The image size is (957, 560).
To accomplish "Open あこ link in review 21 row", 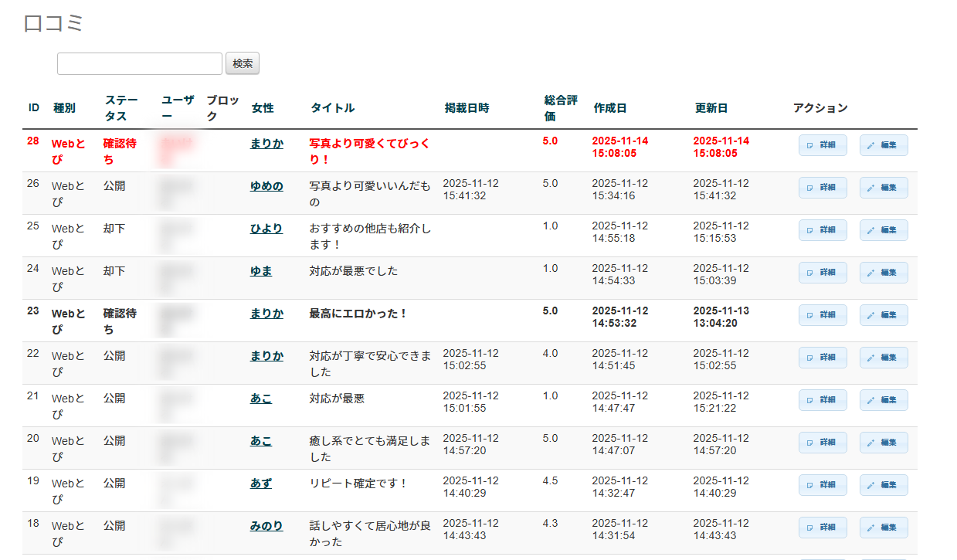I will pyautogui.click(x=261, y=399).
